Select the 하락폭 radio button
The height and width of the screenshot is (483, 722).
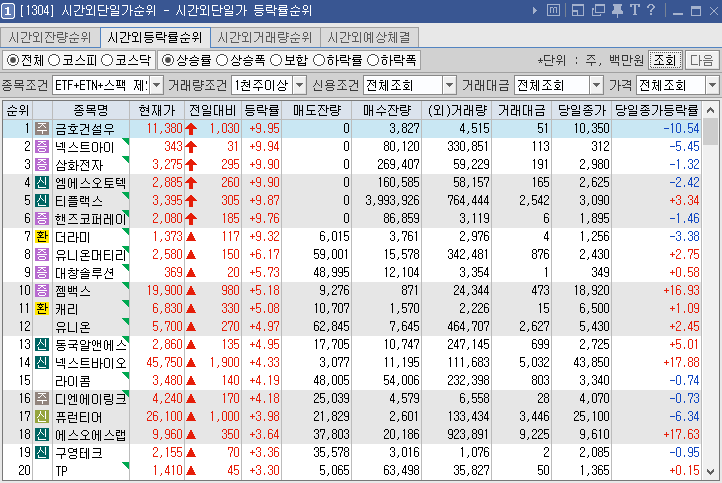pyautogui.click(x=373, y=60)
